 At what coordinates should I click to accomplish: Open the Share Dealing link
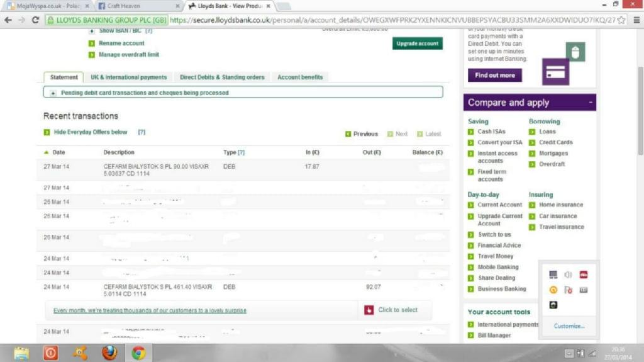pos(496,278)
